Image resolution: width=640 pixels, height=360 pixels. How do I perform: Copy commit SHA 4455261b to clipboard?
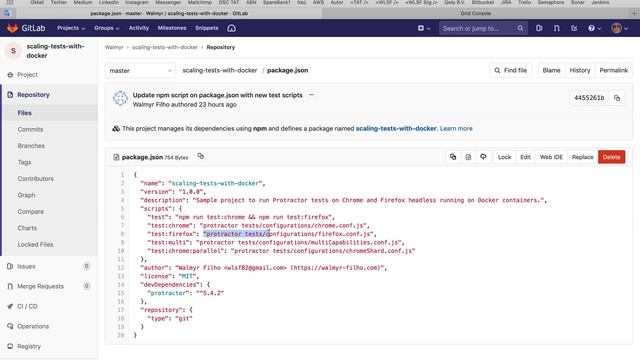click(x=617, y=98)
